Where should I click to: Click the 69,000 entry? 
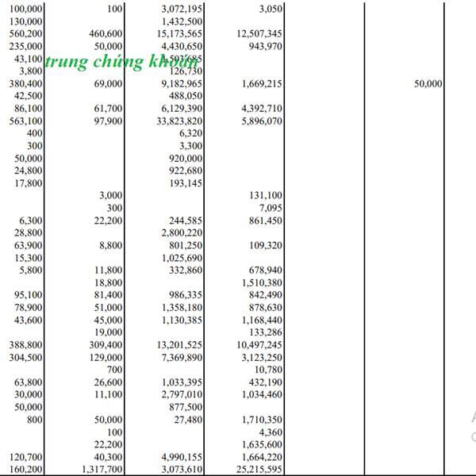108,84
